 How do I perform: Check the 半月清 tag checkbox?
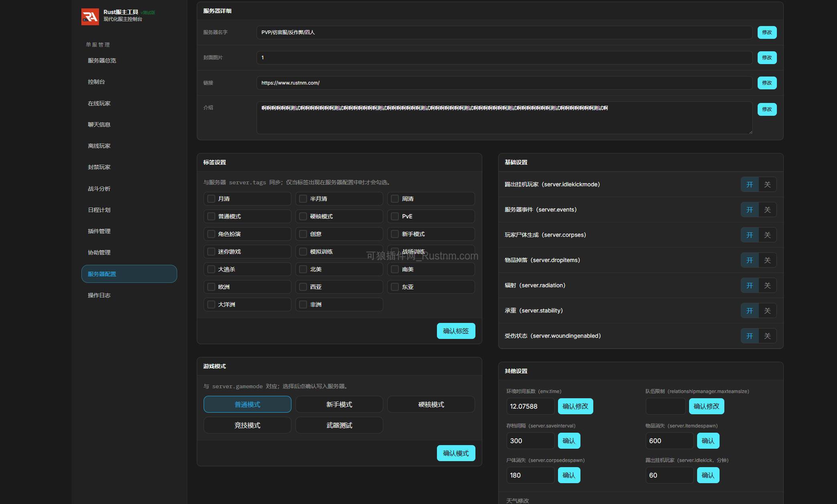[x=303, y=199]
